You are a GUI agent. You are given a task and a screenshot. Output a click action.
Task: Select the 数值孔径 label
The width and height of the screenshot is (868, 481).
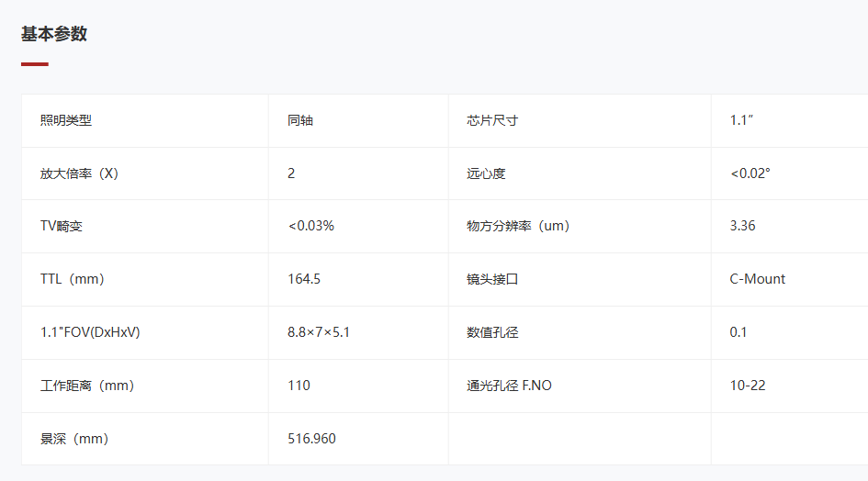coord(492,332)
